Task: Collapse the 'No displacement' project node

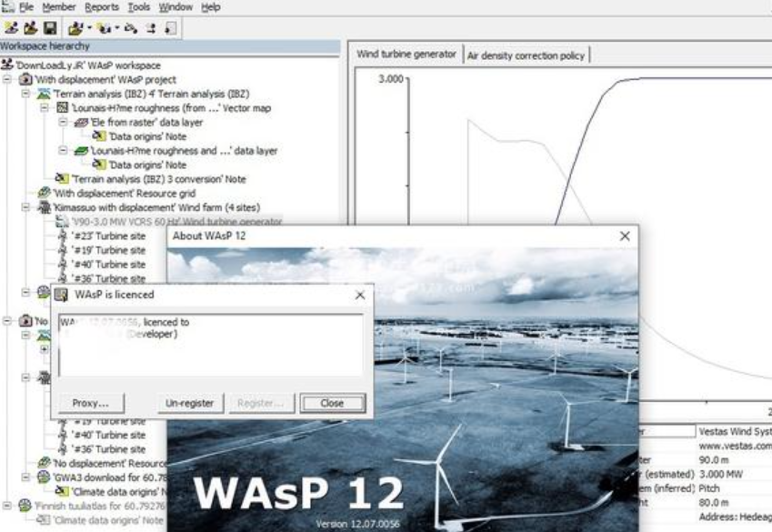Action: point(7,321)
